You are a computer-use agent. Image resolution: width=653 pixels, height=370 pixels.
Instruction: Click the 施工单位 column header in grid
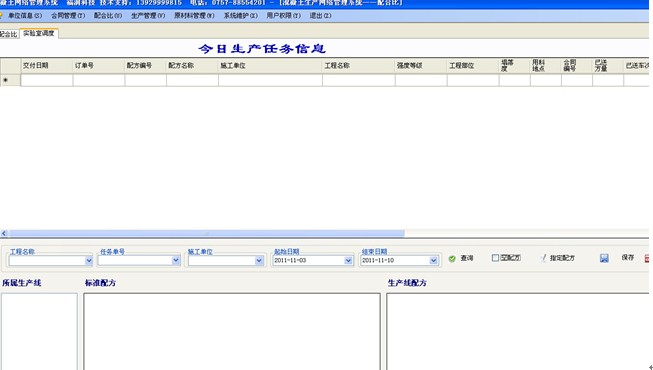270,66
